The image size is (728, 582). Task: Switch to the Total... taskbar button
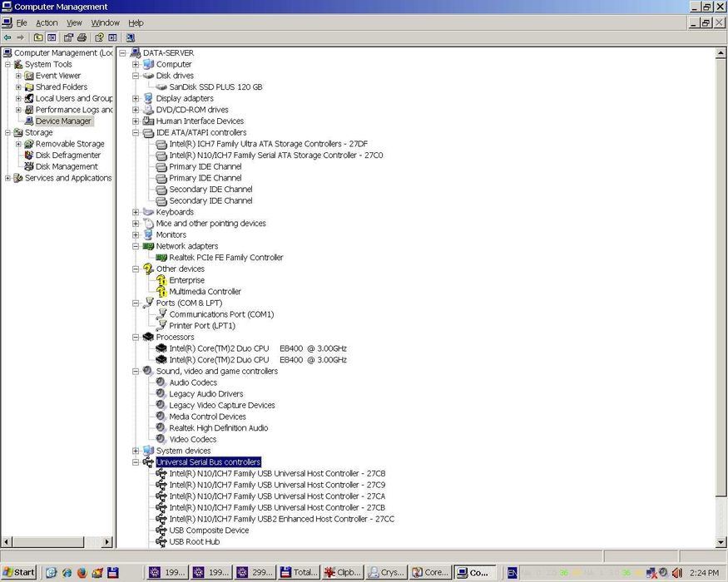coord(300,573)
